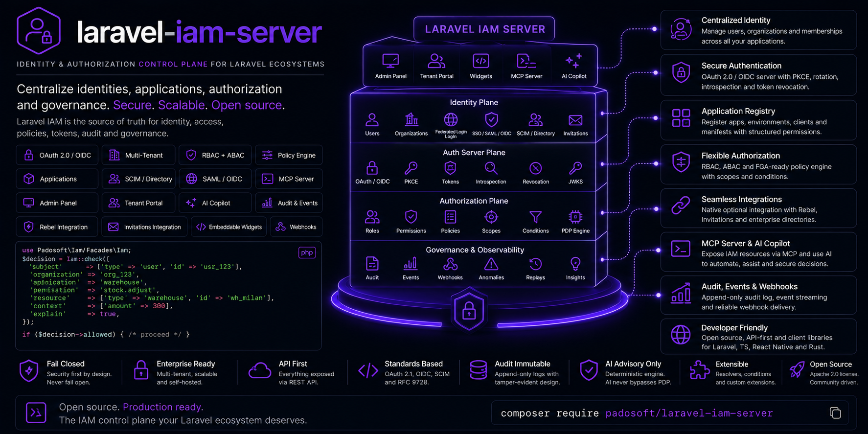Click the laravel-iam-server hexagon logo
Screen dimensions: 868x434
tap(39, 31)
